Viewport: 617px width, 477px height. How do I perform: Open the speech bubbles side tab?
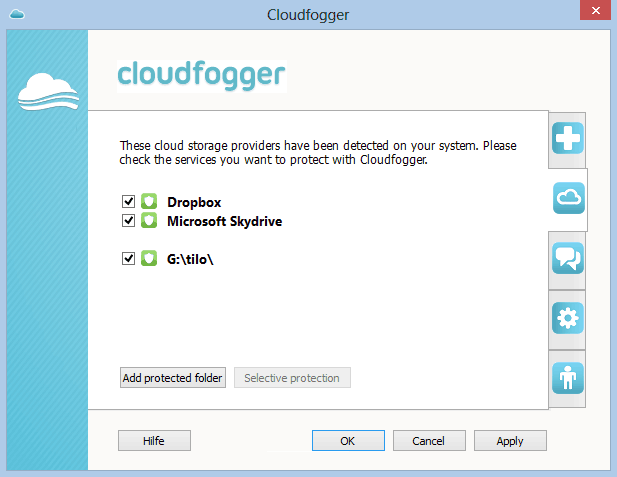click(x=568, y=259)
